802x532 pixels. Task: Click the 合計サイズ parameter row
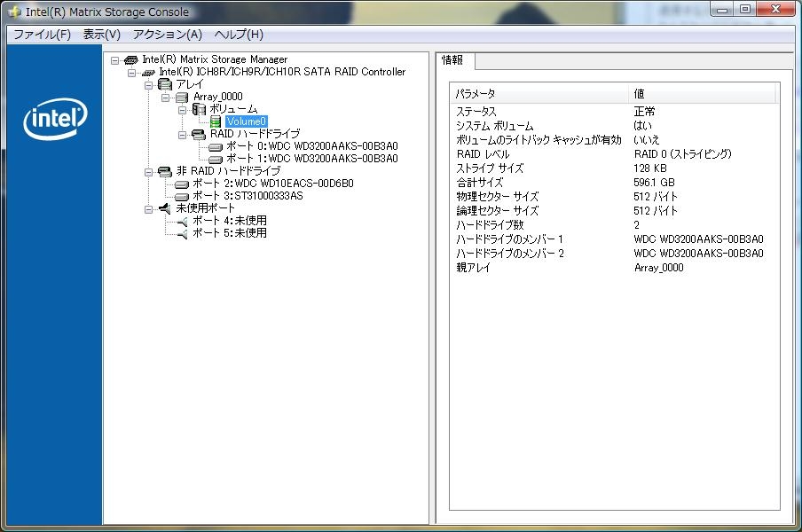614,183
